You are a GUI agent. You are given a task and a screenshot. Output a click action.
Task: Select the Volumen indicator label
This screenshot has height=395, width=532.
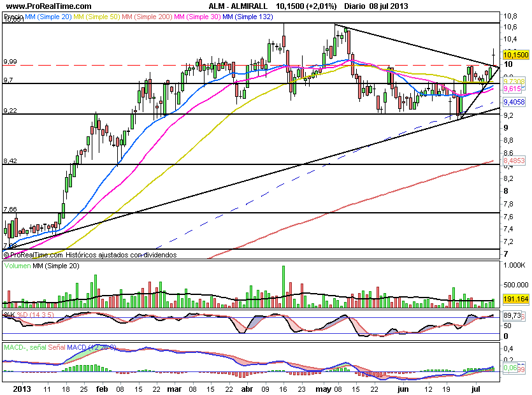[x=17, y=266]
